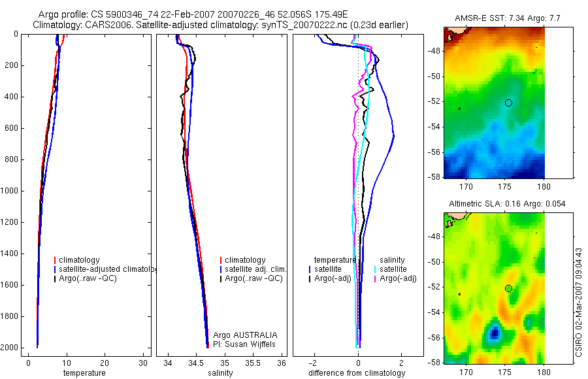Click the blue satellite-adjusted climatology legend marker
The width and height of the screenshot is (588, 379).
pos(55,269)
